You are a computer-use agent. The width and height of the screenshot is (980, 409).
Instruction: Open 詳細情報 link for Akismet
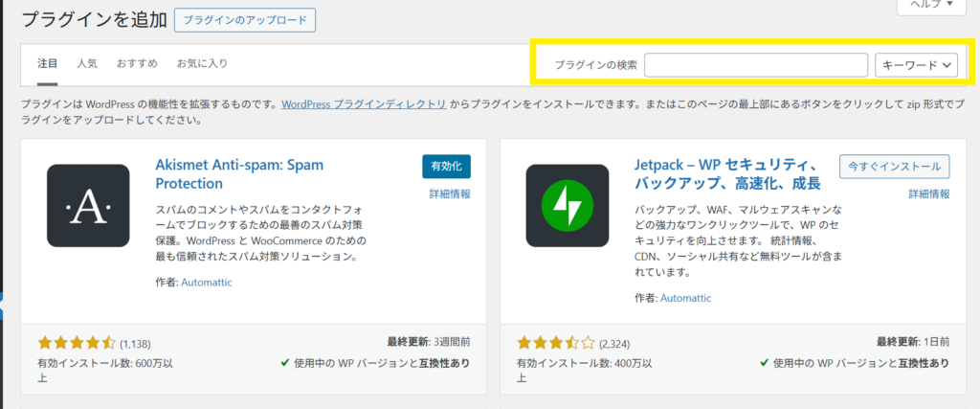click(x=450, y=194)
